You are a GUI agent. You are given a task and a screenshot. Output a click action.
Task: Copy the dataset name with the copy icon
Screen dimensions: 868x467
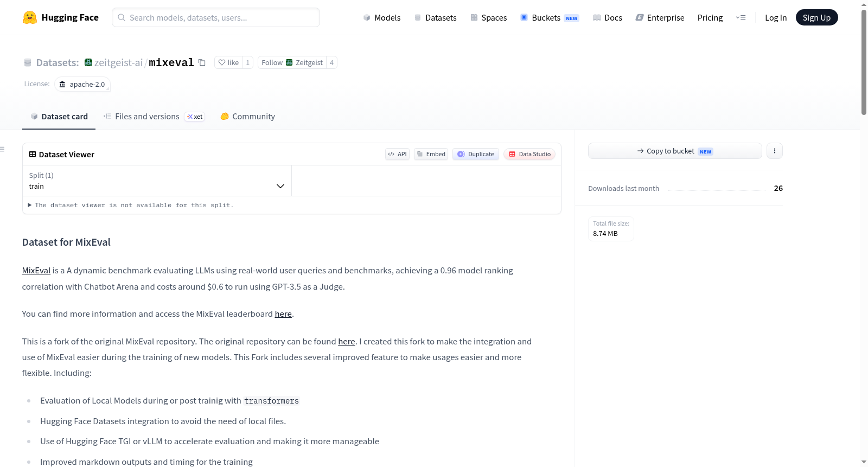[202, 62]
